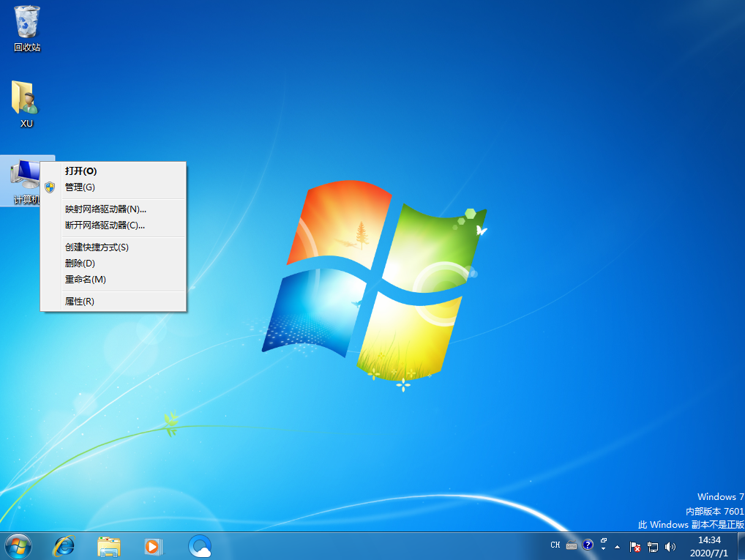The image size is (745, 560).
Task: Open the network status tray icon
Action: (653, 546)
